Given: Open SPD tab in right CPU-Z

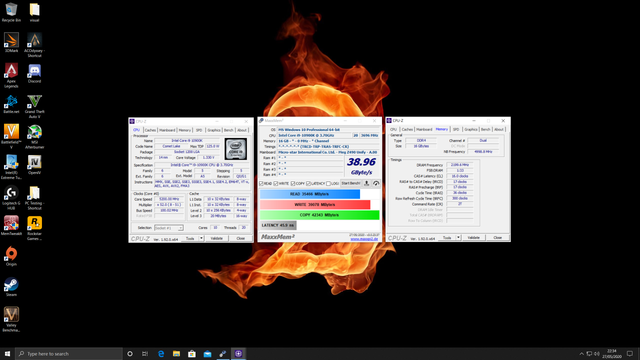Looking at the screenshot, I should [x=456, y=129].
